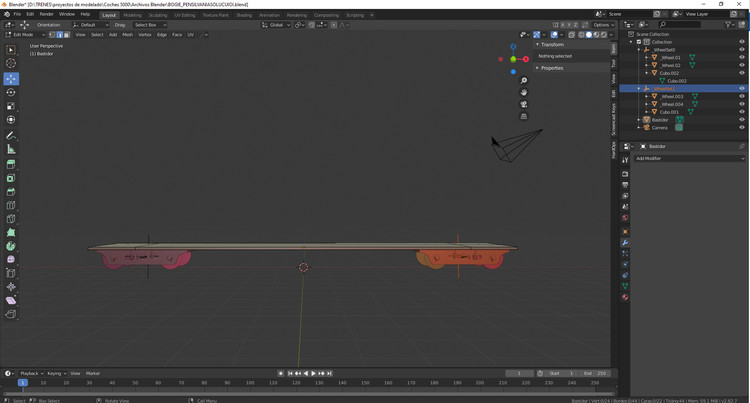The width and height of the screenshot is (750, 403).
Task: Click the Options button in header
Action: pyautogui.click(x=603, y=25)
